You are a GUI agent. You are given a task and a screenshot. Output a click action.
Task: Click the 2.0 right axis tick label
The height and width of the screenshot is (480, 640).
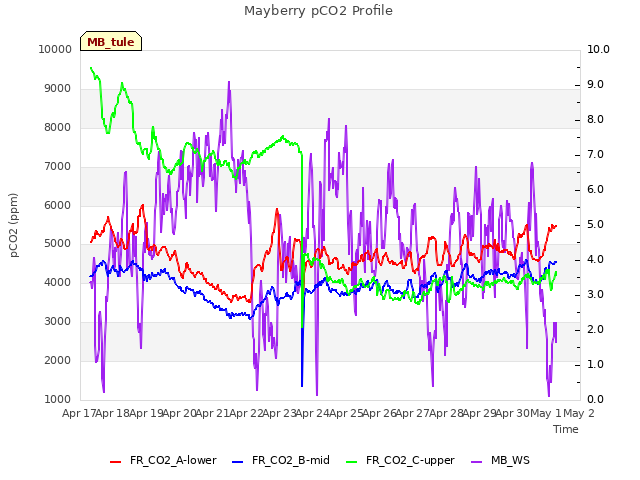[595, 329]
